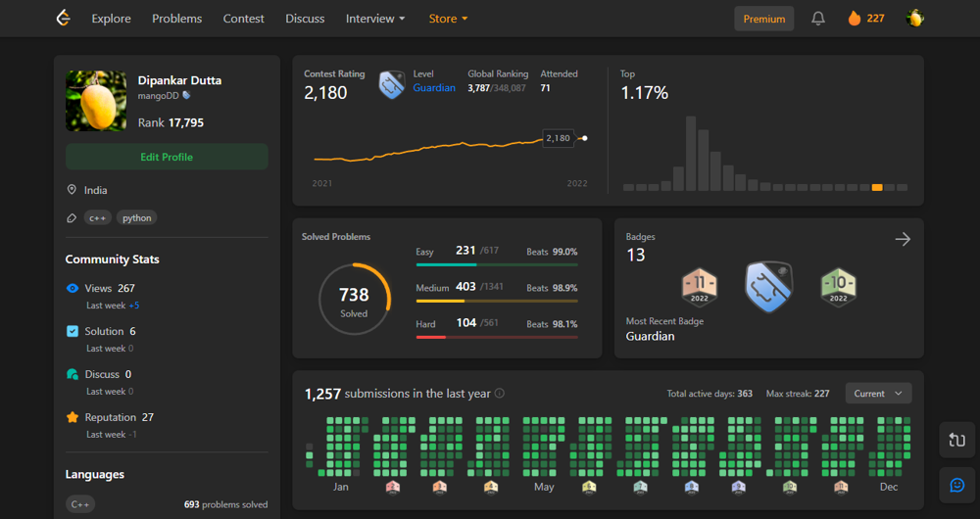This screenshot has width=980, height=519.
Task: Click the info icon next to submissions
Action: 500,394
